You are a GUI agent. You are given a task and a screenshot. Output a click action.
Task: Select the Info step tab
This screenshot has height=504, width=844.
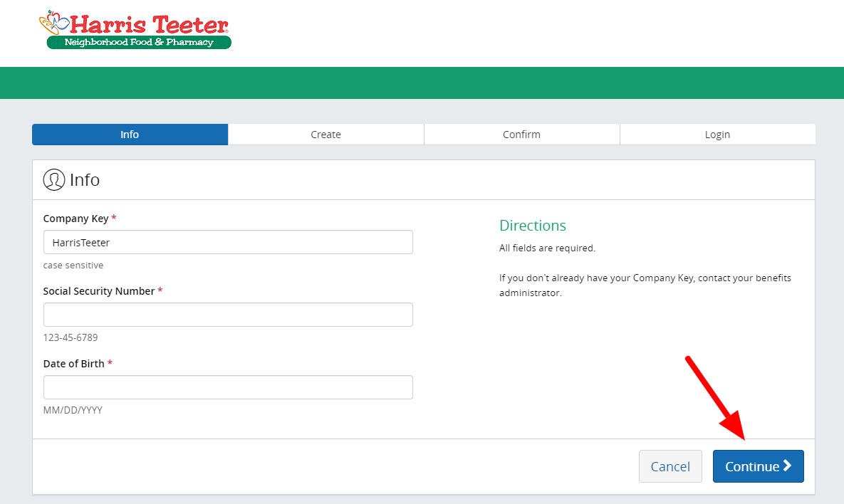point(130,135)
